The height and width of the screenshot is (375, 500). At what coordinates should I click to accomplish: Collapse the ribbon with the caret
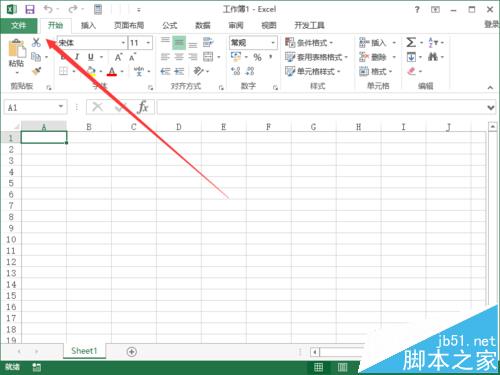(490, 88)
